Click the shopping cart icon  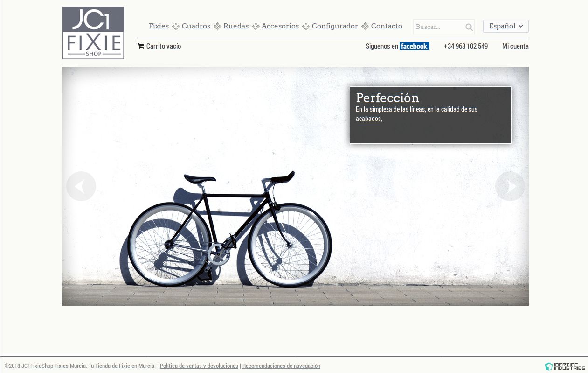coord(141,46)
